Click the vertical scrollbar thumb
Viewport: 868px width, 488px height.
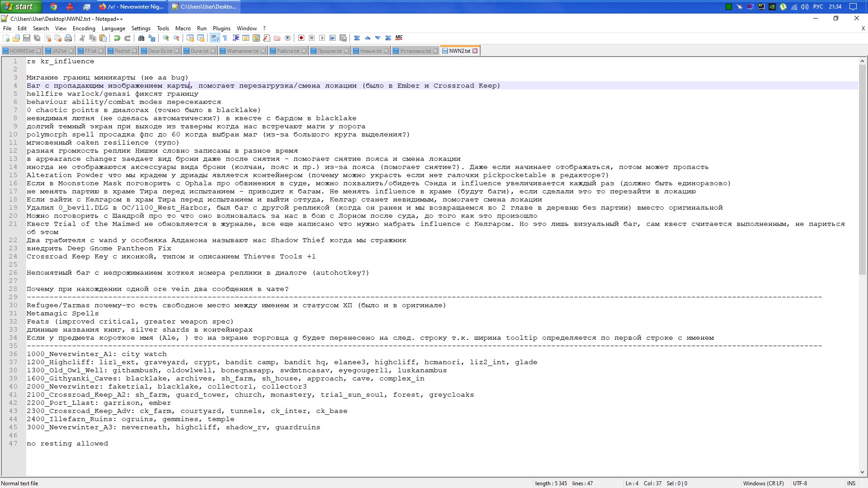point(862,169)
